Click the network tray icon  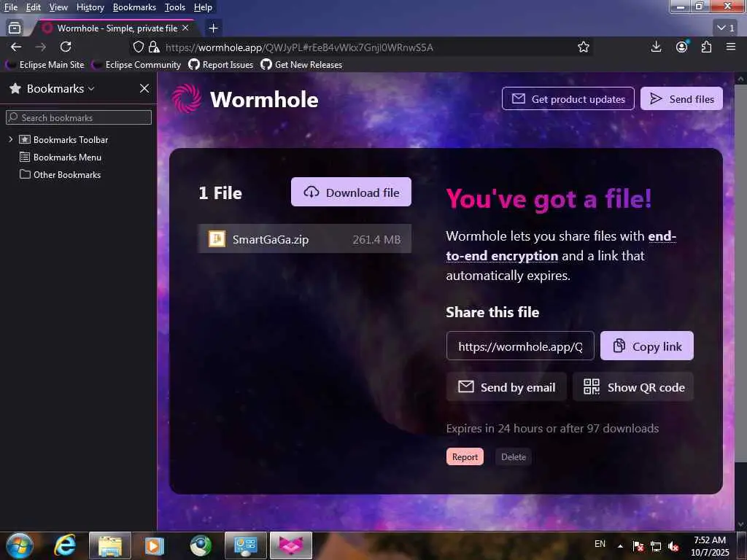tap(656, 546)
